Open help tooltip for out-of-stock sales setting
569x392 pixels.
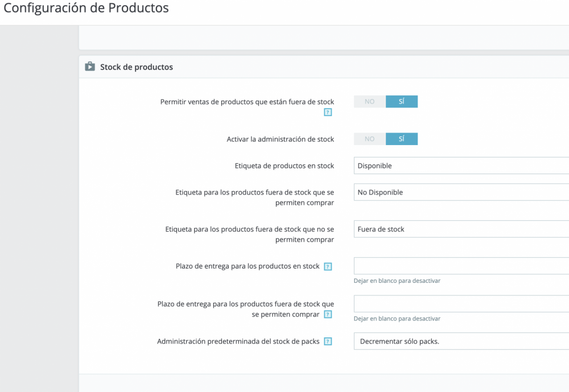[x=328, y=112]
